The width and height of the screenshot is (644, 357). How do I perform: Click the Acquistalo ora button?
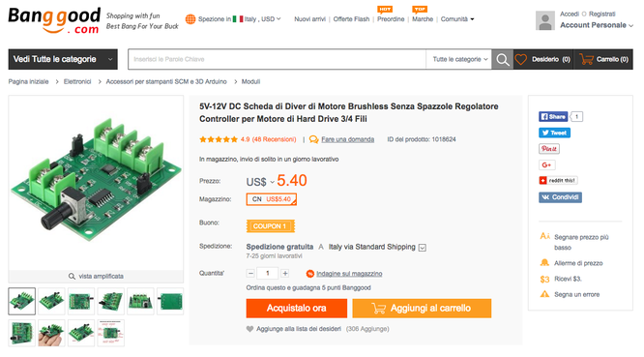[297, 308]
